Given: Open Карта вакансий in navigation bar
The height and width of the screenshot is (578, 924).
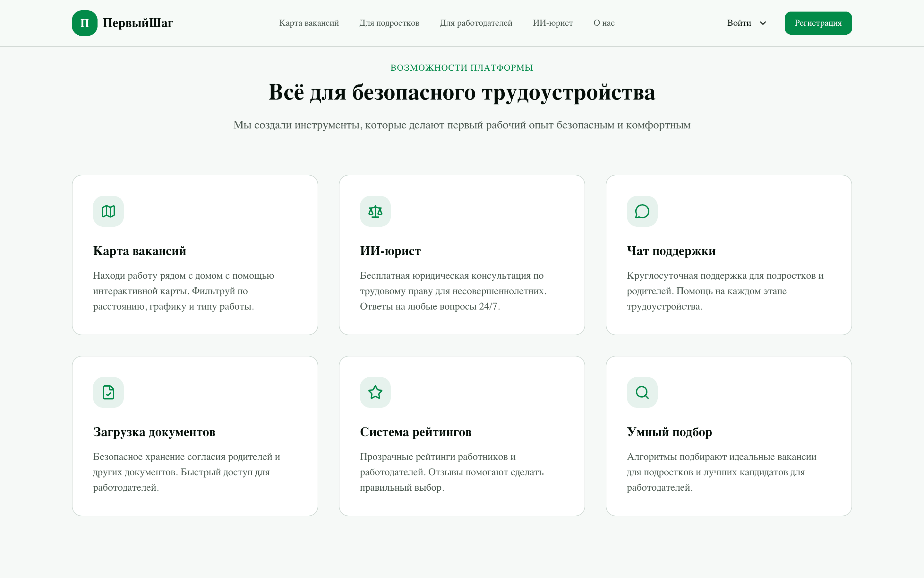Looking at the screenshot, I should [x=309, y=23].
